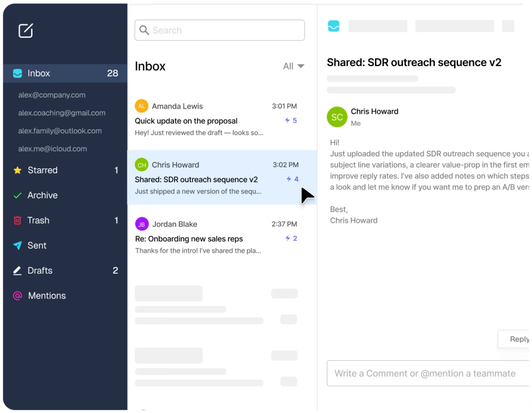The width and height of the screenshot is (532, 413).
Task: Click the SC avatar next to Chris Howard
Action: [x=337, y=117]
